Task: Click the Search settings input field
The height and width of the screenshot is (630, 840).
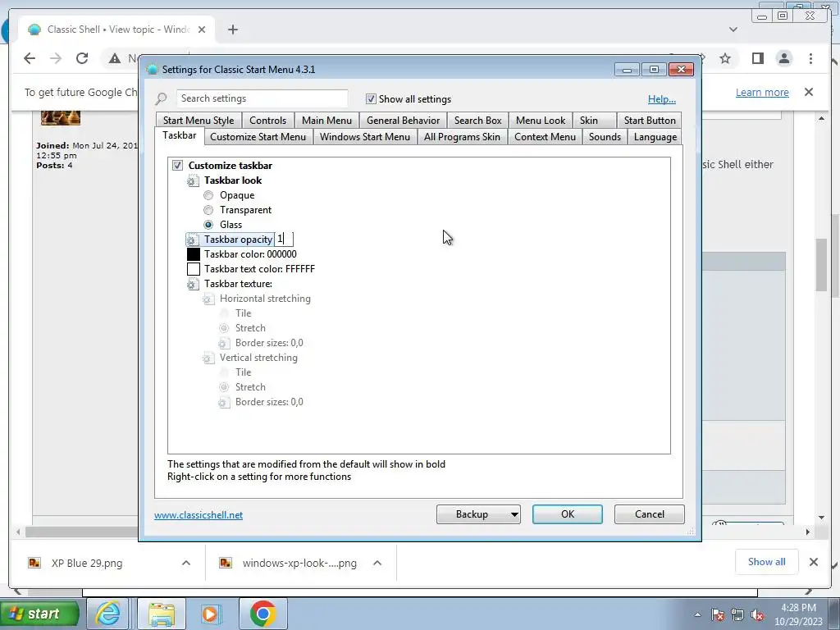Action: tap(262, 98)
